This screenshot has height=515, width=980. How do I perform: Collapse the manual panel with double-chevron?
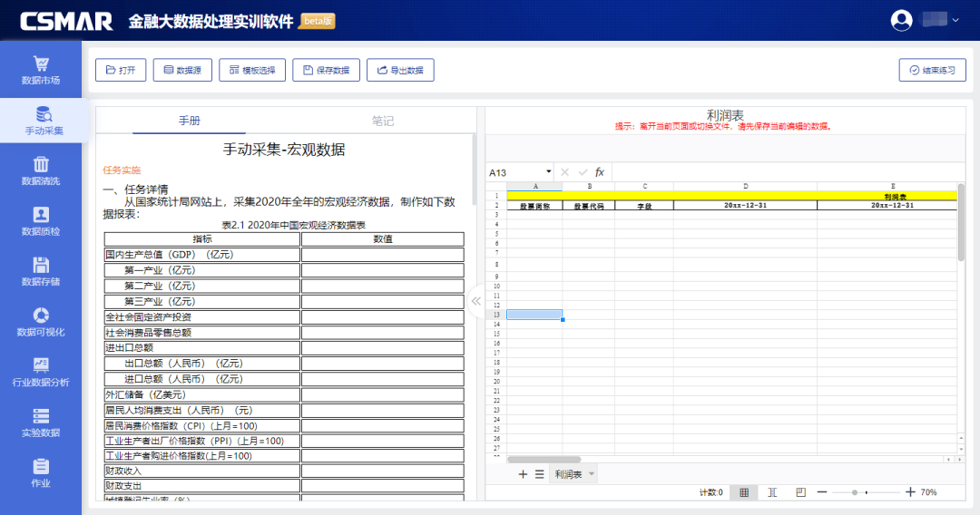click(475, 301)
